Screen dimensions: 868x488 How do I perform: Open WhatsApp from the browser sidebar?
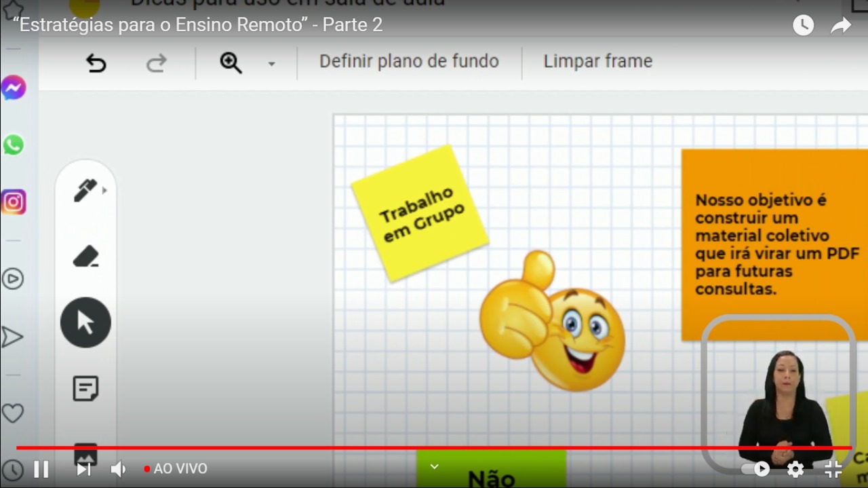13,145
